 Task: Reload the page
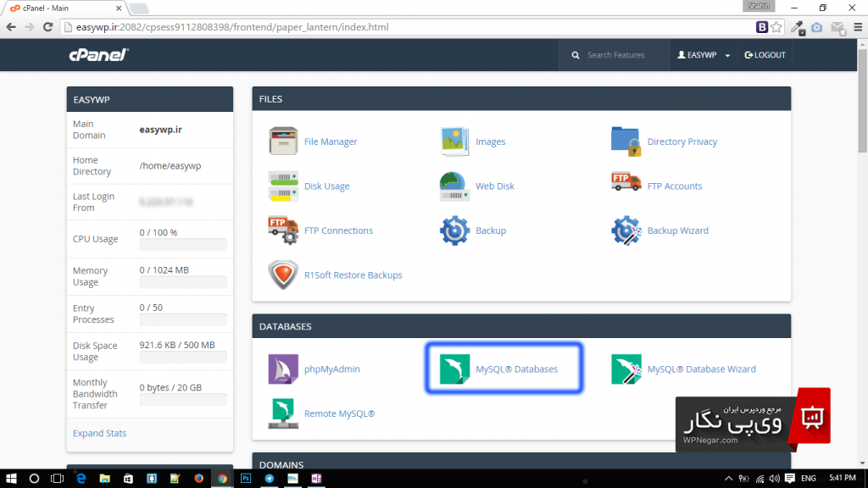click(x=47, y=27)
